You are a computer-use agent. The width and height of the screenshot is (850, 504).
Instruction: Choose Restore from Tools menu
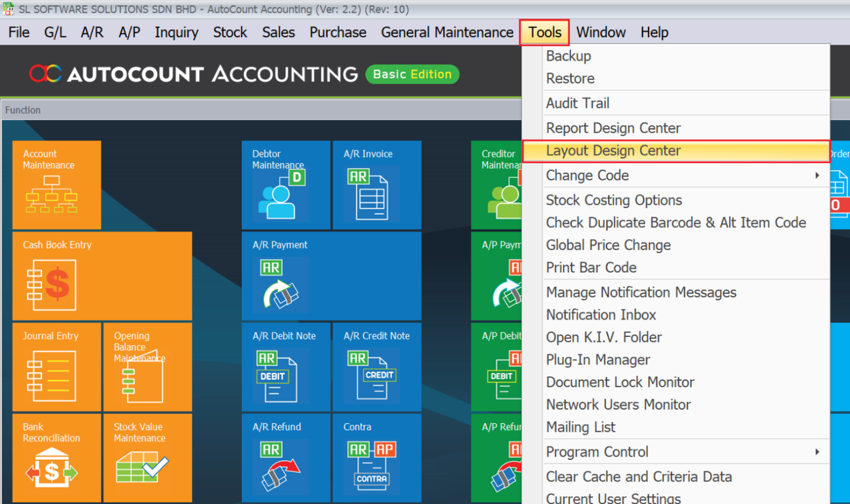pyautogui.click(x=676, y=79)
